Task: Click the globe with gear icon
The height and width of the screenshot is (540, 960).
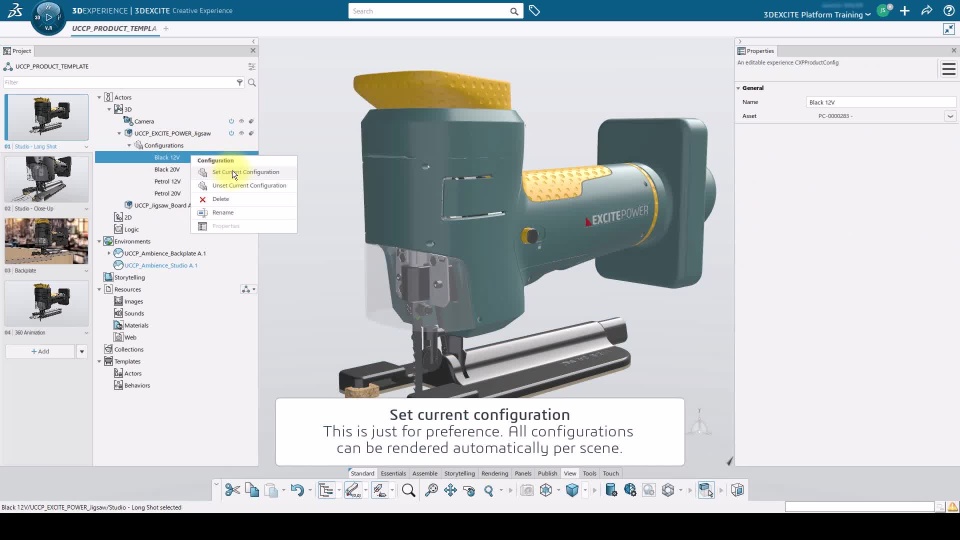Action: point(630,490)
